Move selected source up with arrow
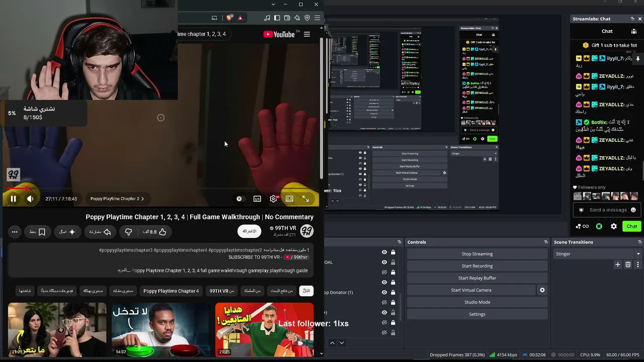Image resolution: width=644 pixels, height=362 pixels. (x=332, y=343)
